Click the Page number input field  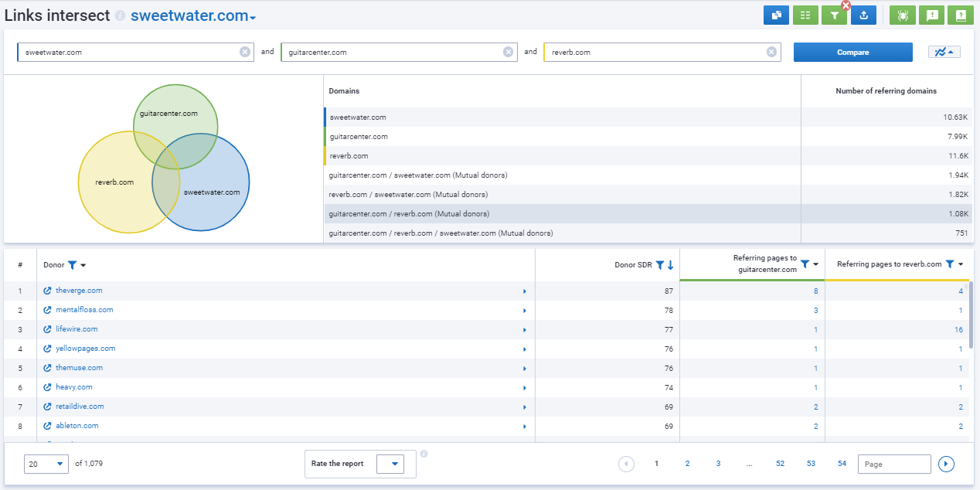point(893,464)
